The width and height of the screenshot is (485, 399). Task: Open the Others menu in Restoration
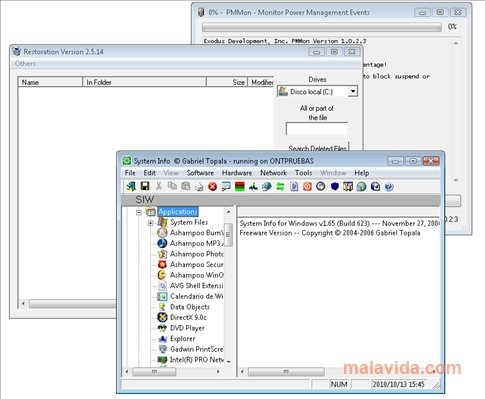click(x=25, y=64)
